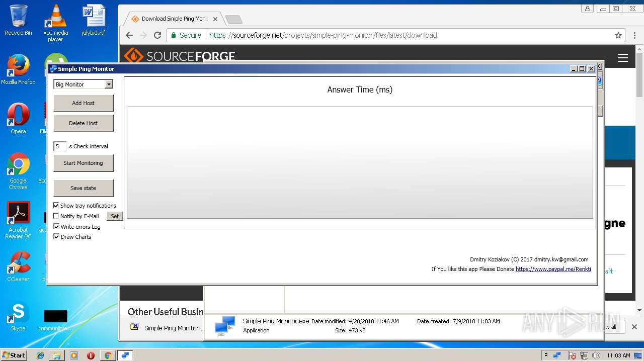
Task: Click the check interval seconds field
Action: point(59,146)
